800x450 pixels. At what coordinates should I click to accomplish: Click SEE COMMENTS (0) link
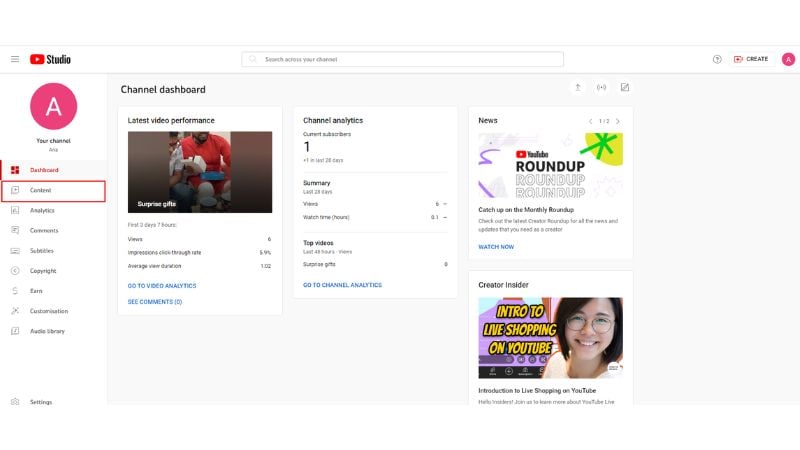pos(155,302)
